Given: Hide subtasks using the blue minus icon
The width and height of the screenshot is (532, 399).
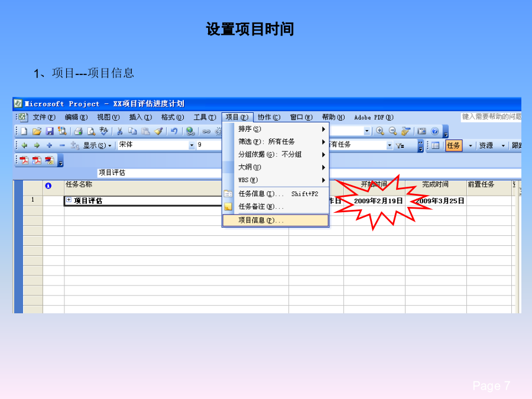Looking at the screenshot, I should tap(62, 145).
